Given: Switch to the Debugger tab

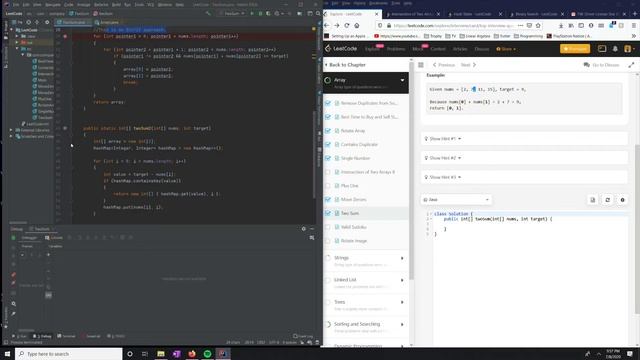Looking at the screenshot, I should 29,238.
